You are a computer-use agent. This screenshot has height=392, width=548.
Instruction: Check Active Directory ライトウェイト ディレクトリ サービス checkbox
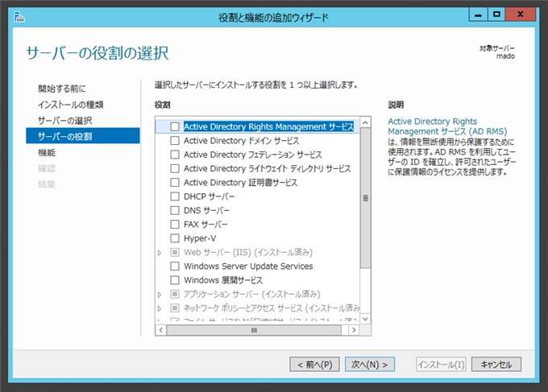point(175,168)
